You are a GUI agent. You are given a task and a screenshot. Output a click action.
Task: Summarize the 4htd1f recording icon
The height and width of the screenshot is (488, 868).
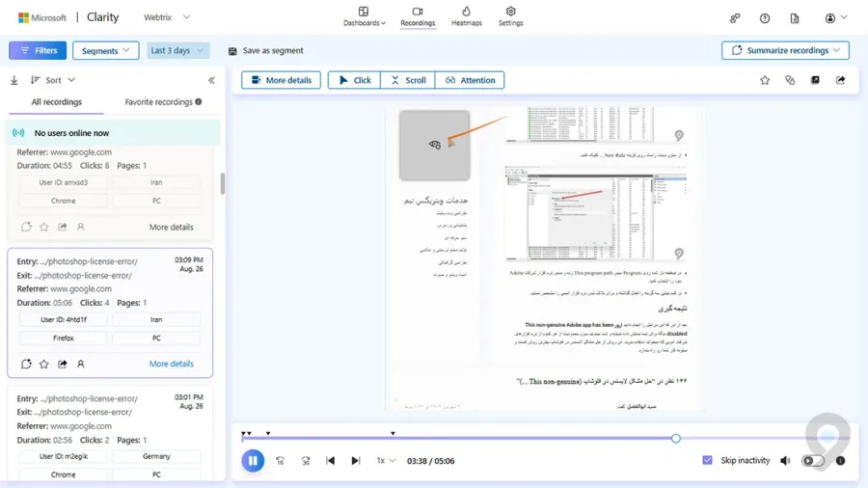click(x=26, y=364)
